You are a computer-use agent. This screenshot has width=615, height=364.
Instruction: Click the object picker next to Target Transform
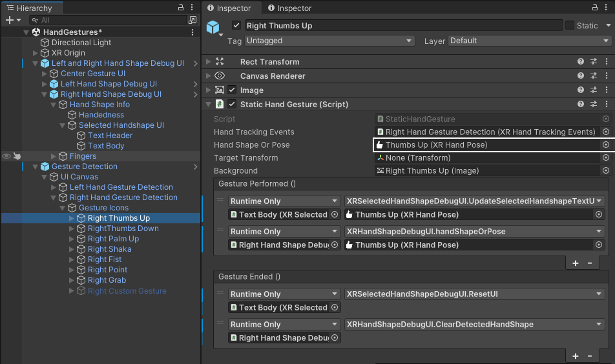pyautogui.click(x=606, y=158)
